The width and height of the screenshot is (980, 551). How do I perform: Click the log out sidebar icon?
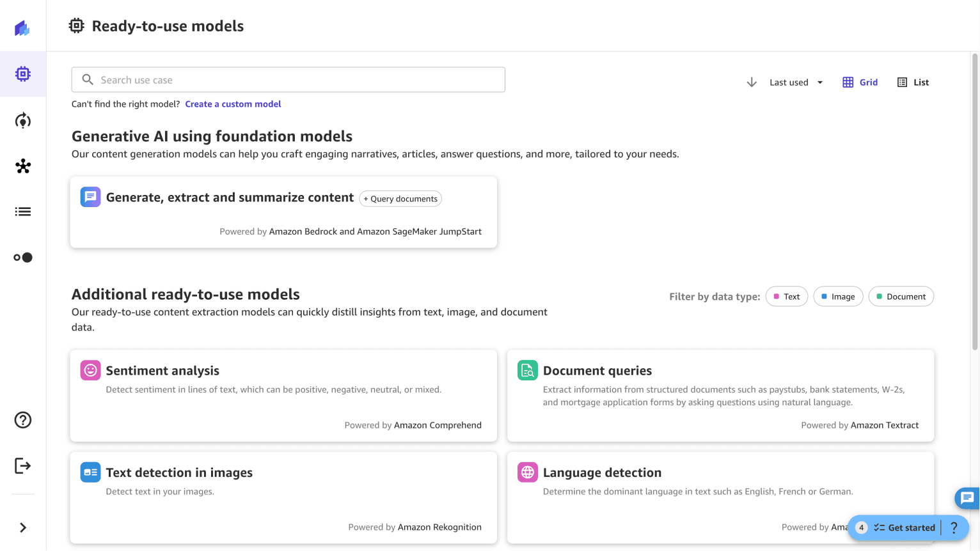pyautogui.click(x=23, y=466)
